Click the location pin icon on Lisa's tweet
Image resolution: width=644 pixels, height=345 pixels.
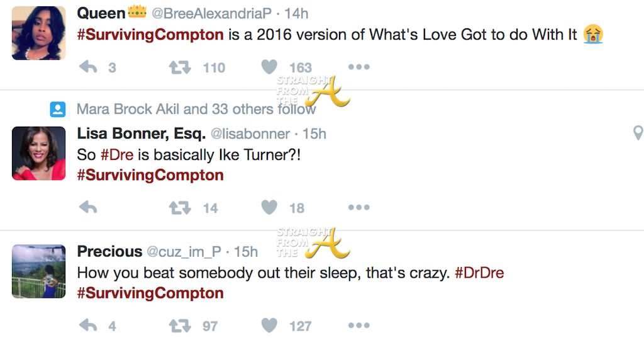tap(638, 133)
